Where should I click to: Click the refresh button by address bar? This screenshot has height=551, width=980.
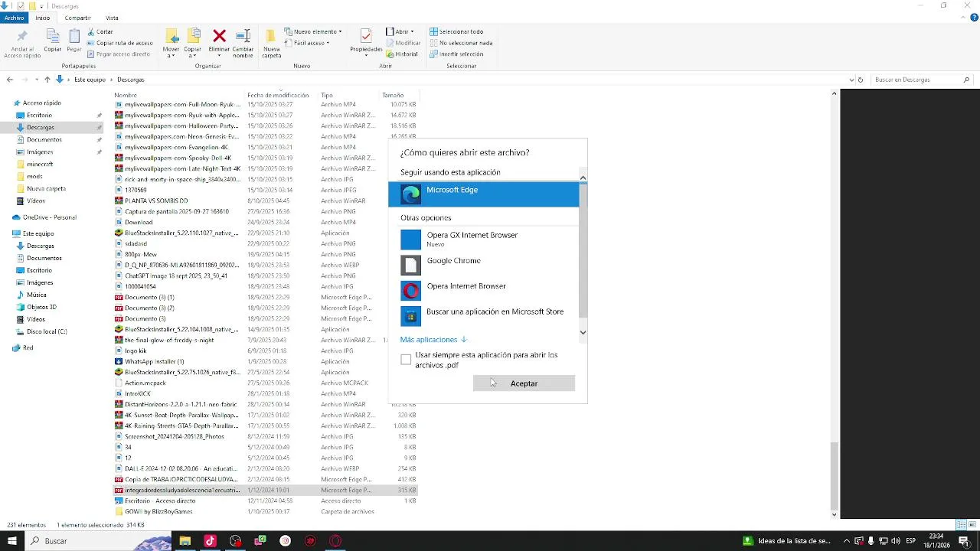[861, 80]
